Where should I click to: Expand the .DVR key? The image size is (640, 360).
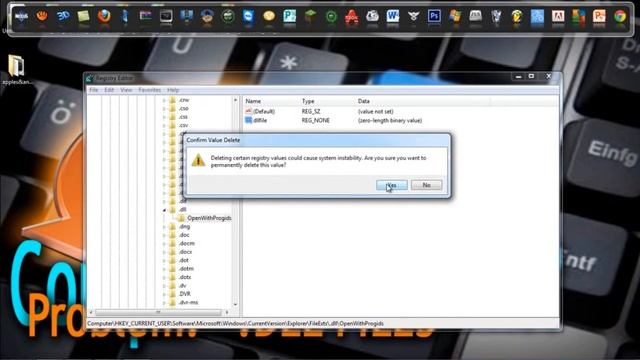[x=164, y=294]
